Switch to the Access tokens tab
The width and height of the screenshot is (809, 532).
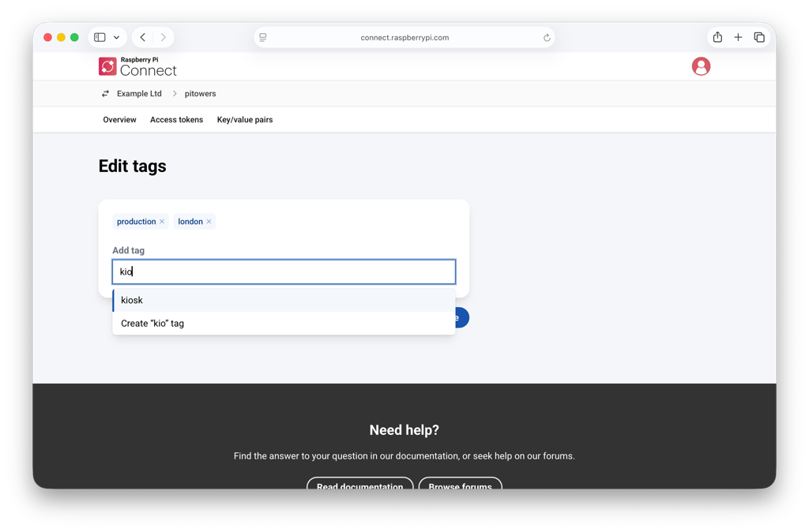[x=176, y=120]
